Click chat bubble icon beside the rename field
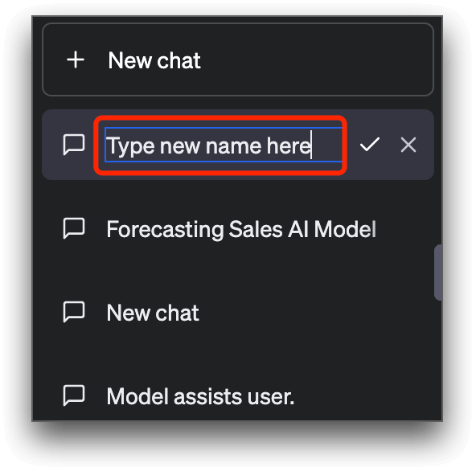This screenshot has height=471, width=476. pyautogui.click(x=74, y=145)
